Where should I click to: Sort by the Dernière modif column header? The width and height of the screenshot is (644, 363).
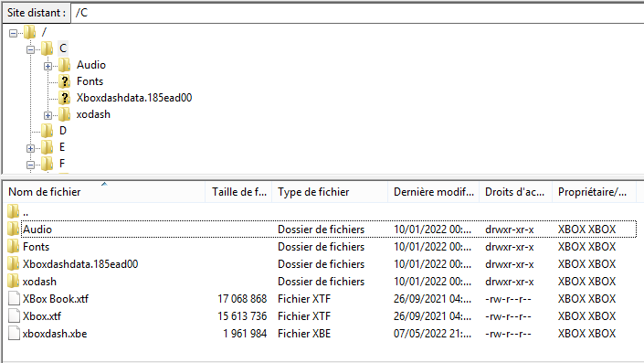(x=433, y=192)
